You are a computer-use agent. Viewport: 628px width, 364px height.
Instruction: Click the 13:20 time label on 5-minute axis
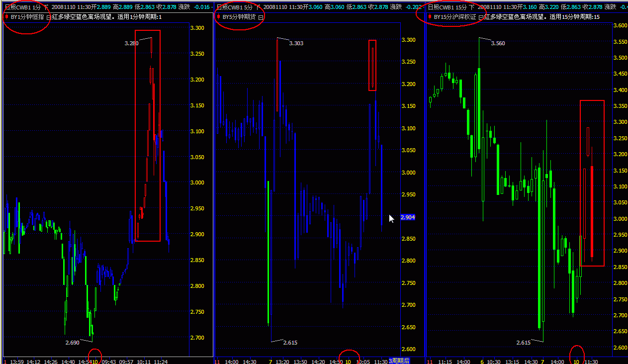click(x=282, y=362)
